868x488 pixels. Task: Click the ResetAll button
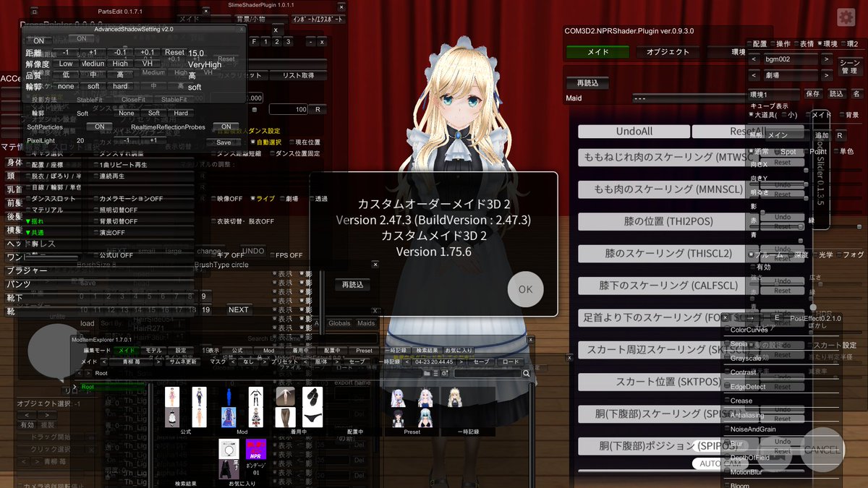pos(746,132)
